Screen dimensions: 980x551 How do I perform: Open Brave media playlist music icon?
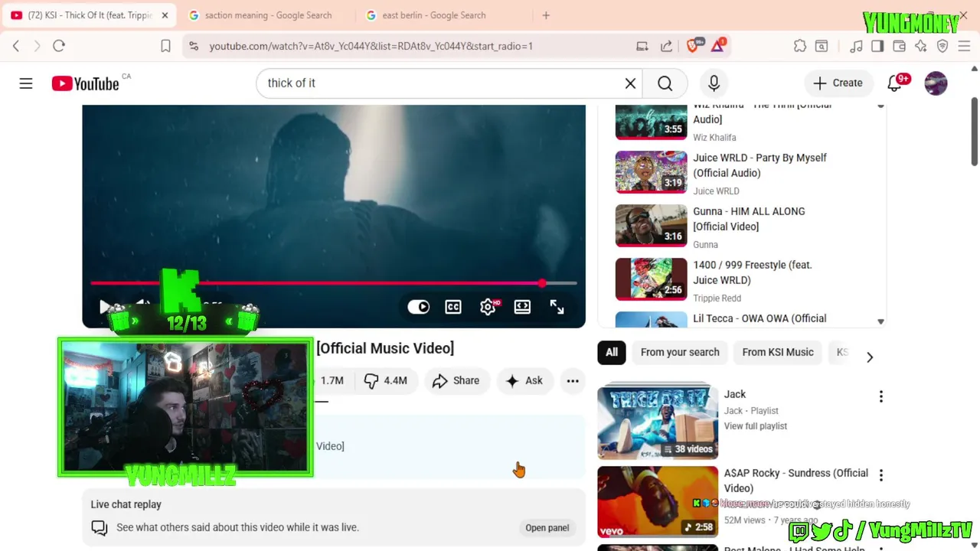click(856, 46)
